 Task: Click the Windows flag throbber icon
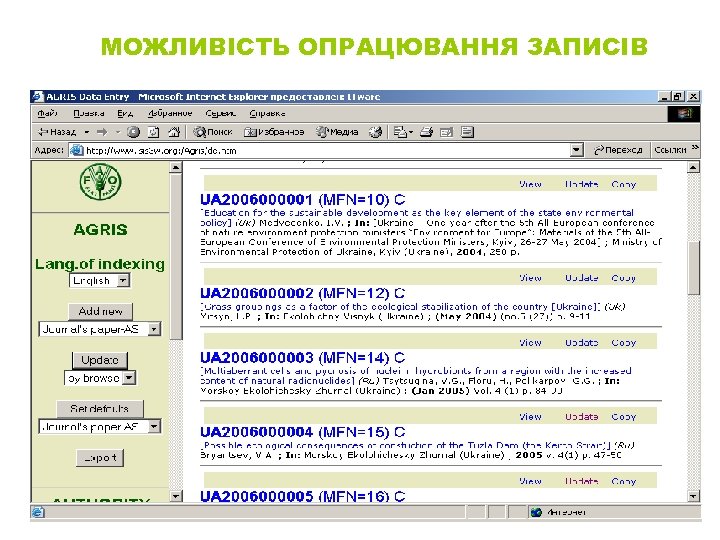[684, 113]
